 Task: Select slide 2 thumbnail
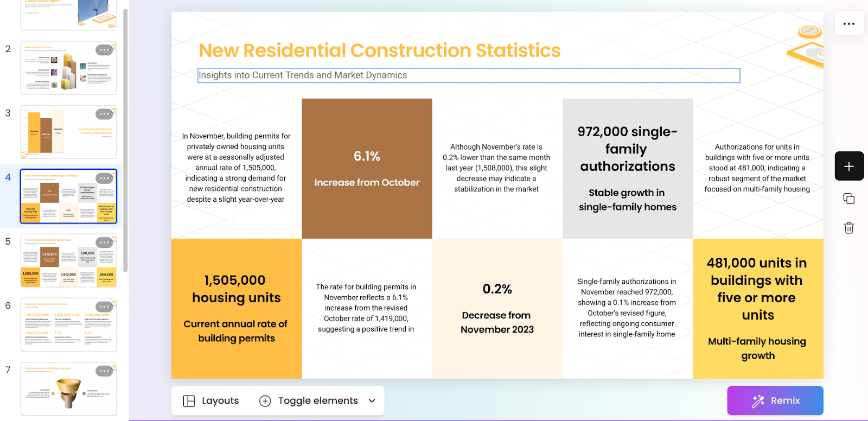[68, 68]
